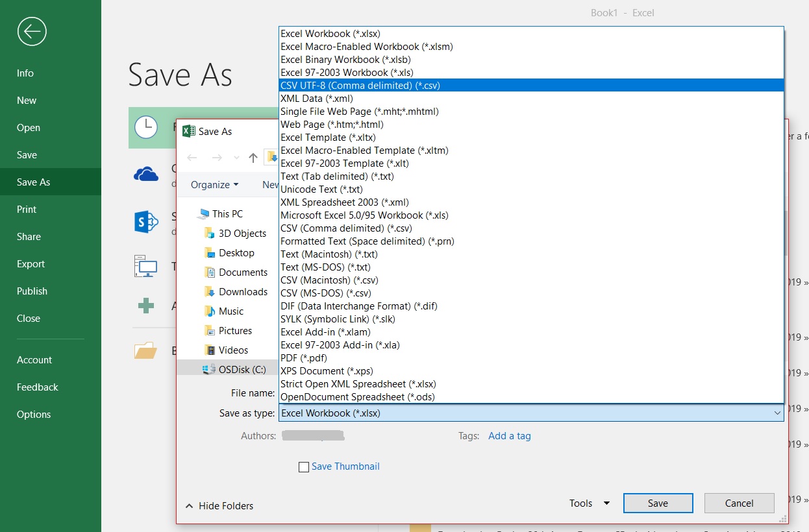Open Info in backstage menu
809x532 pixels.
[x=51, y=73]
